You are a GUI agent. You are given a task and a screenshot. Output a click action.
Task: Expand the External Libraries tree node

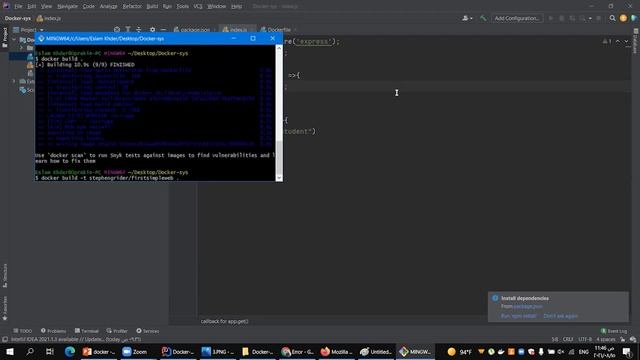(14, 81)
